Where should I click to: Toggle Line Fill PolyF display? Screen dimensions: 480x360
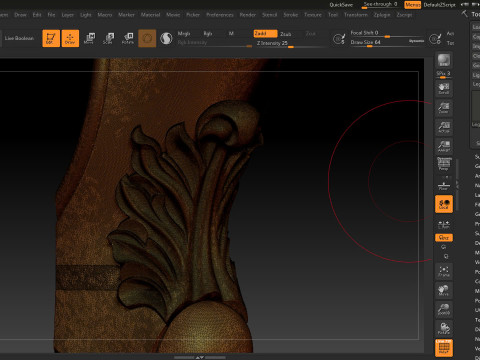[x=444, y=348]
